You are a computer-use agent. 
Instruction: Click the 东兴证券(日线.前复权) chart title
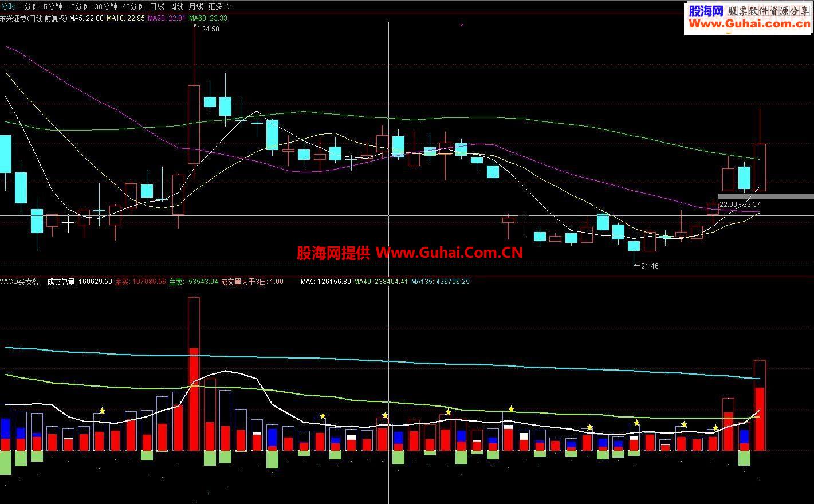[34, 18]
